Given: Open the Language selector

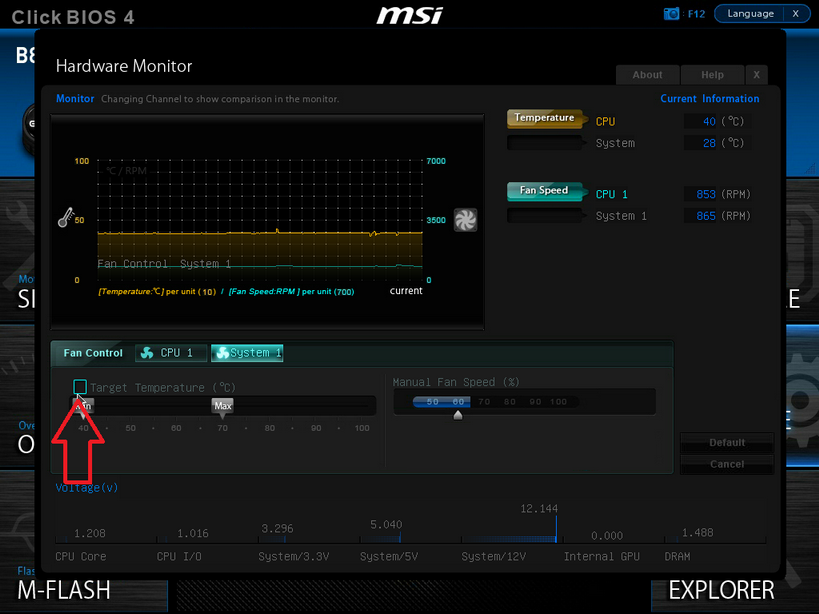Looking at the screenshot, I should pos(750,14).
